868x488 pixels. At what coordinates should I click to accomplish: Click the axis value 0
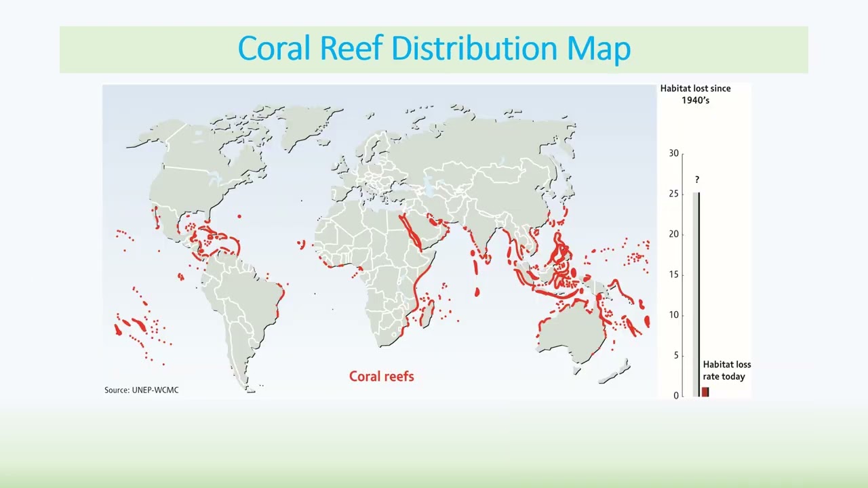point(675,396)
